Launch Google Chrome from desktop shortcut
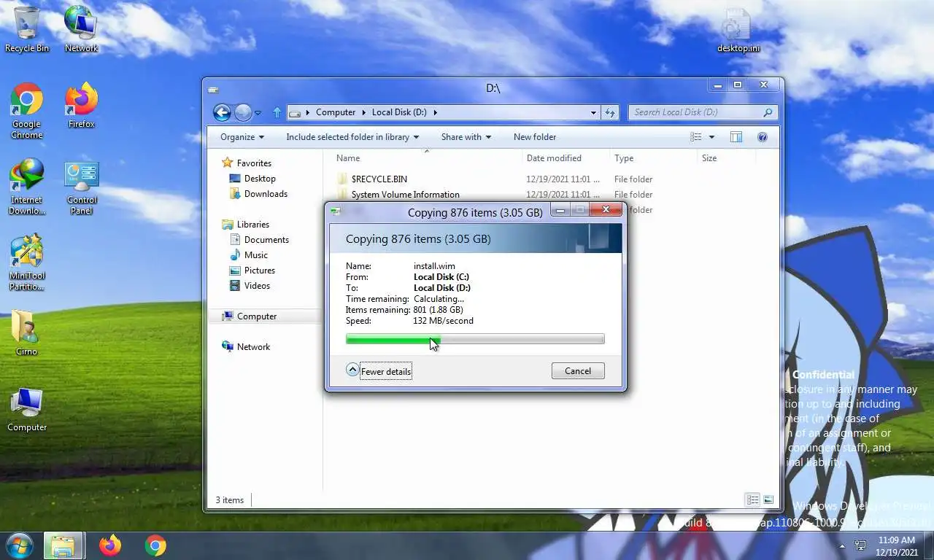Screen dimensions: 934x560 click(x=27, y=111)
